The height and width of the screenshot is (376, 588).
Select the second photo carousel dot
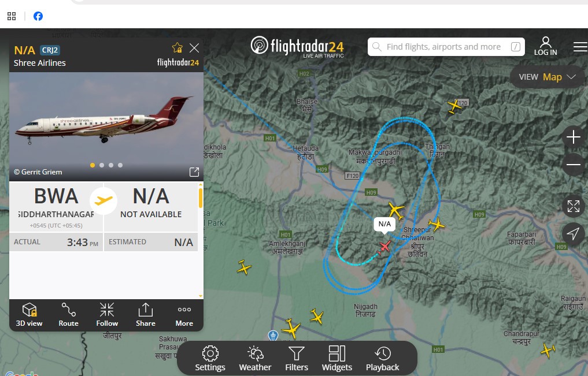click(x=102, y=165)
